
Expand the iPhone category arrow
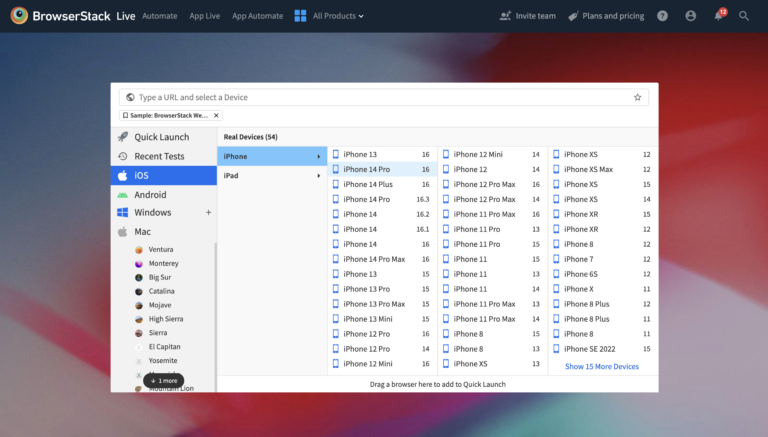tap(318, 156)
